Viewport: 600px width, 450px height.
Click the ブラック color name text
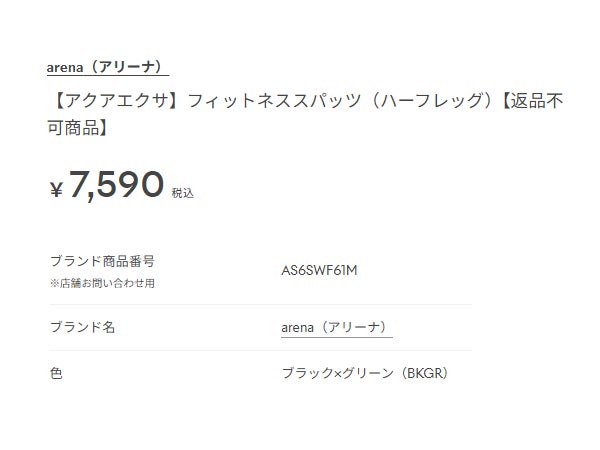[307, 374]
